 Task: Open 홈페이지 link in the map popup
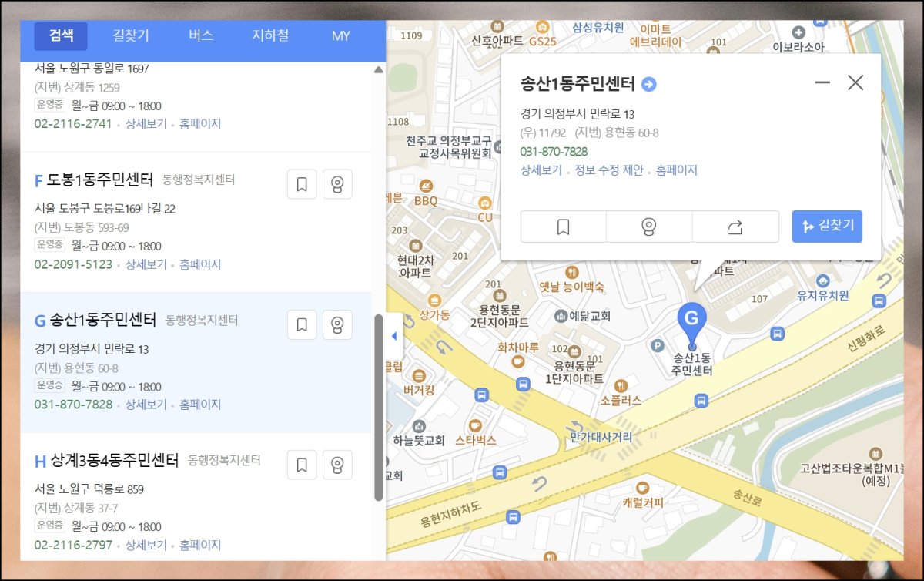coord(677,170)
